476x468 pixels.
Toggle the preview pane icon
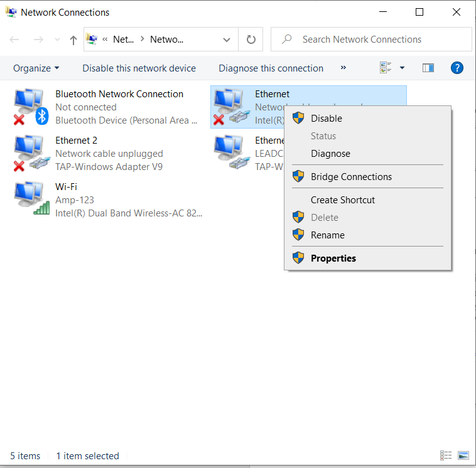428,68
